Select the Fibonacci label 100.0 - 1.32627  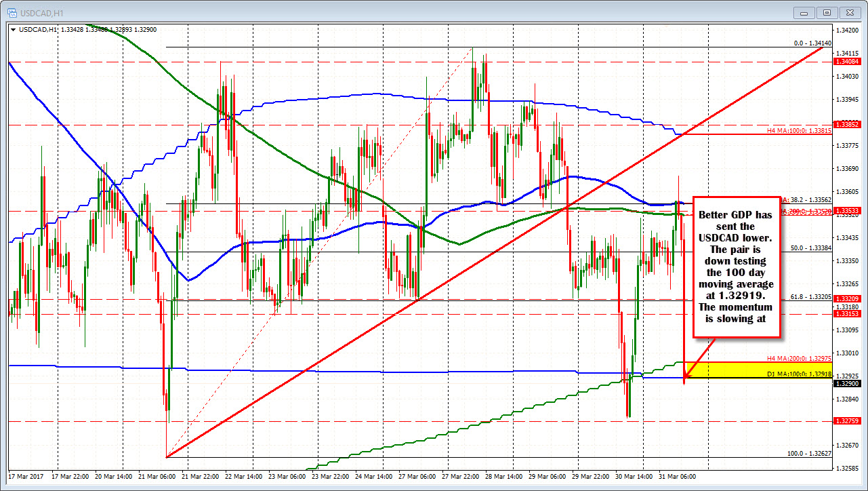coord(810,453)
